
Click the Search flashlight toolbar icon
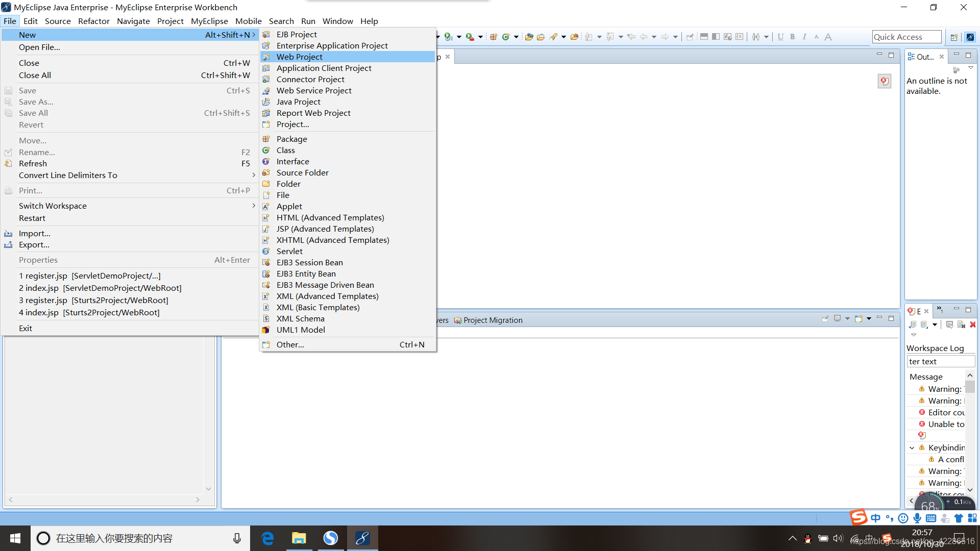pyautogui.click(x=553, y=37)
